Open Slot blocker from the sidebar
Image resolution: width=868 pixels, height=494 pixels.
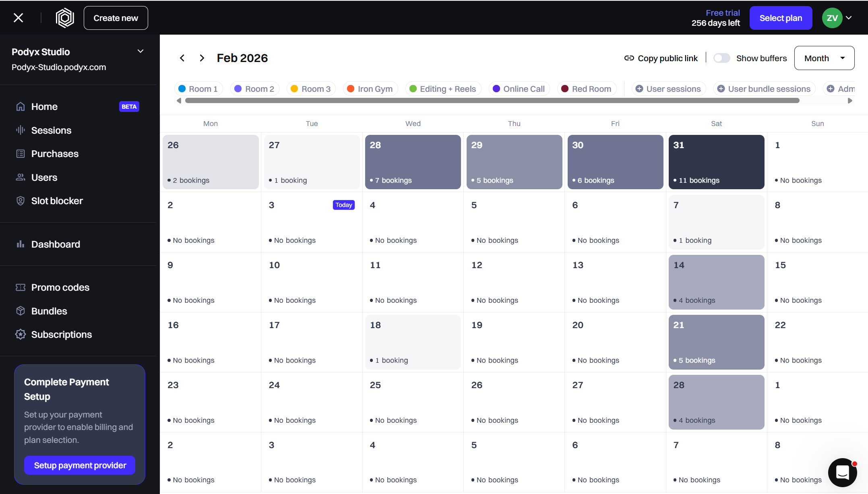pyautogui.click(x=57, y=201)
